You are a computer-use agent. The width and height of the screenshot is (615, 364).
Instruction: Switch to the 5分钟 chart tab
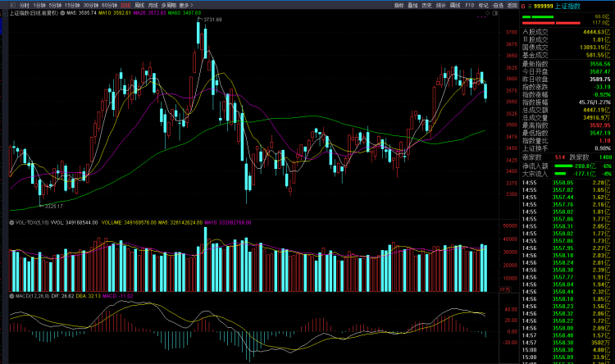54,5
